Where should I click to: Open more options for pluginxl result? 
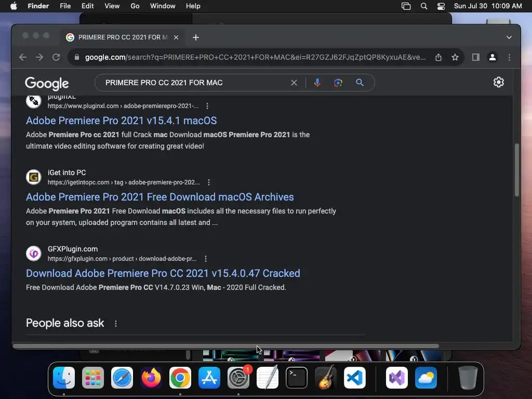click(x=207, y=106)
